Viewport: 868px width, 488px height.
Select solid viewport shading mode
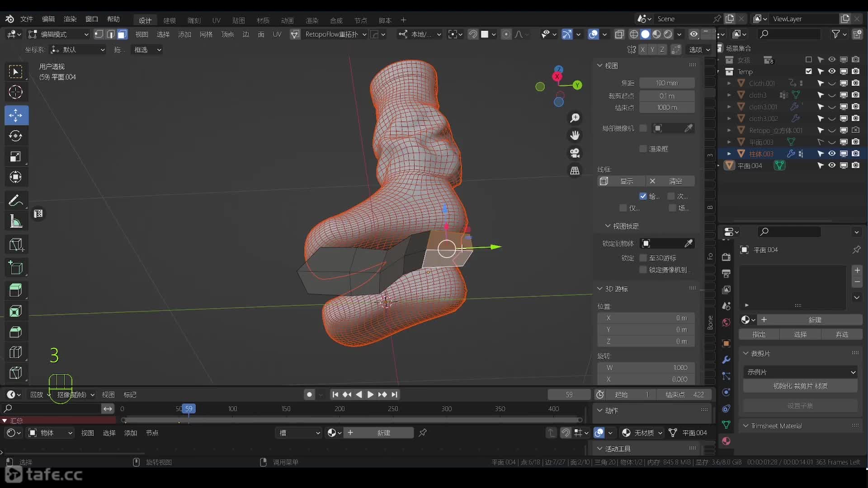645,34
